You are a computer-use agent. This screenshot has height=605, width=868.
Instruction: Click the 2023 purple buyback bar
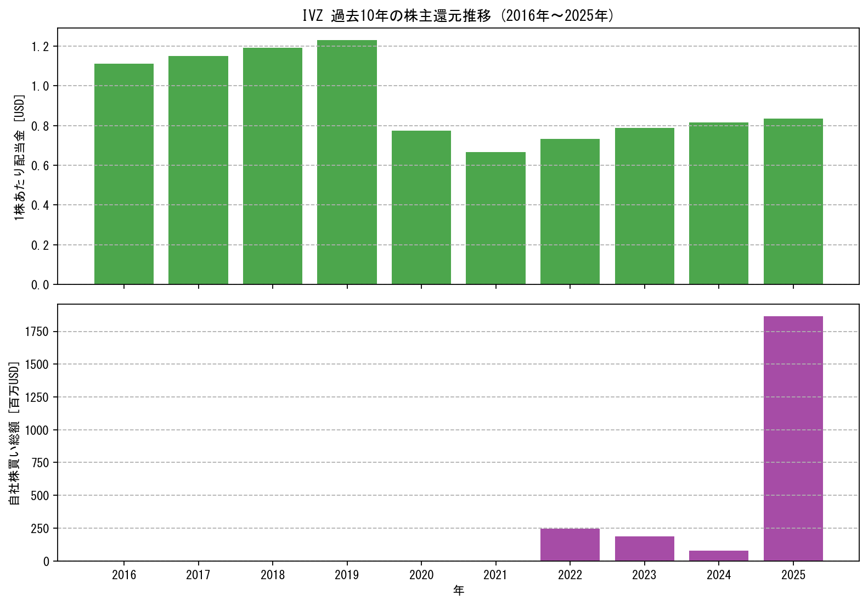click(x=645, y=548)
